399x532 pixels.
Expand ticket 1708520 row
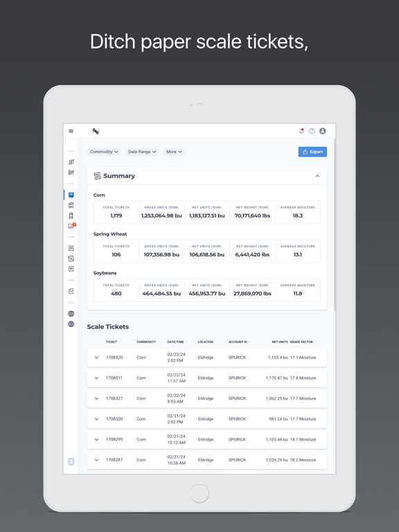click(x=97, y=357)
